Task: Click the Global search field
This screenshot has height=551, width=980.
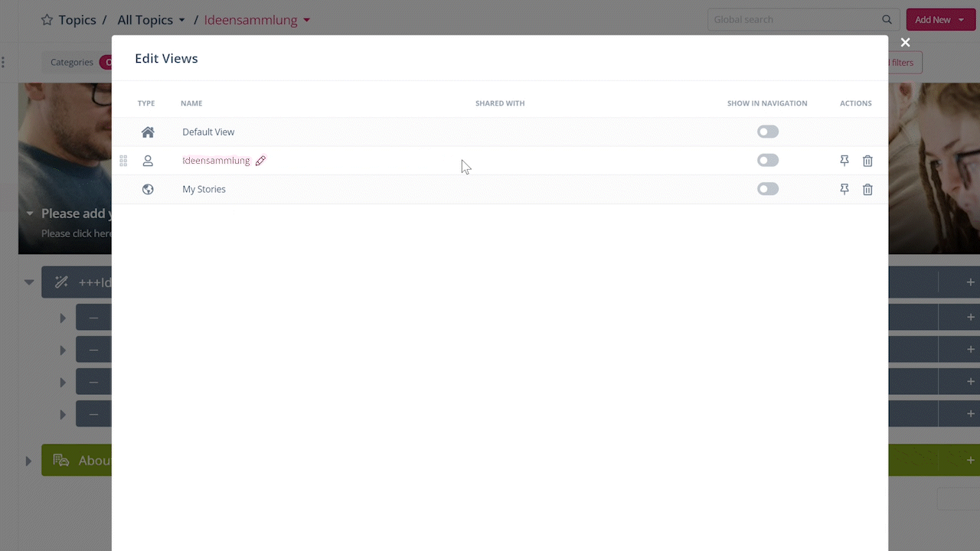Action: (x=796, y=20)
